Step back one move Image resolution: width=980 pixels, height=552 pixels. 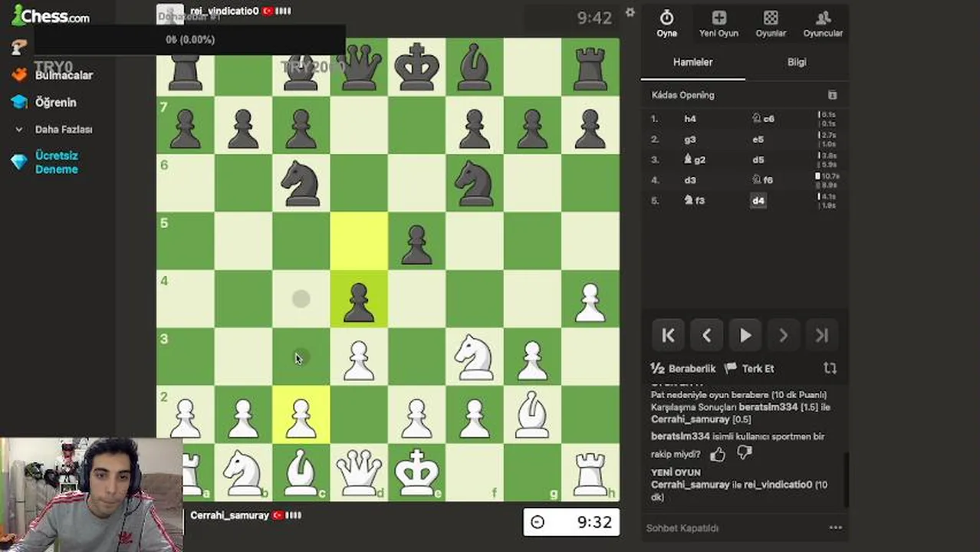pyautogui.click(x=706, y=335)
